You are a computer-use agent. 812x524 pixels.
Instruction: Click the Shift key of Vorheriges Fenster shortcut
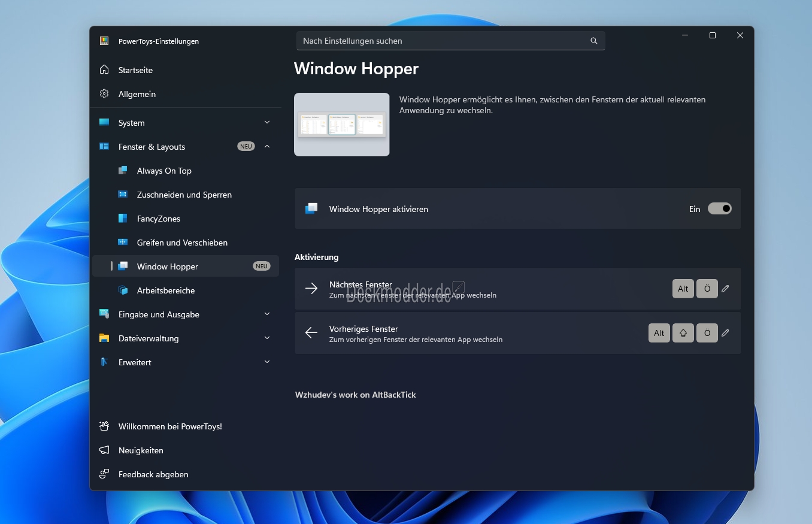[x=683, y=333]
